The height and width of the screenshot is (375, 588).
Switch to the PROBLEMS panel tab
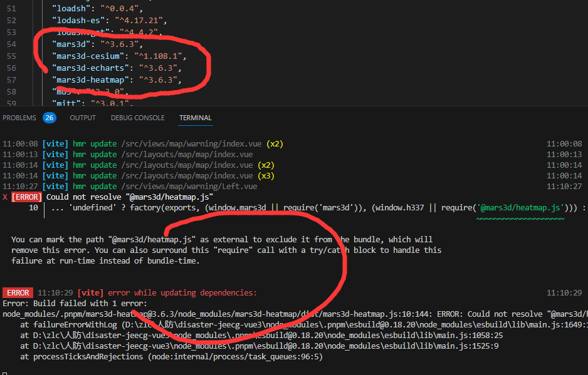(x=19, y=118)
